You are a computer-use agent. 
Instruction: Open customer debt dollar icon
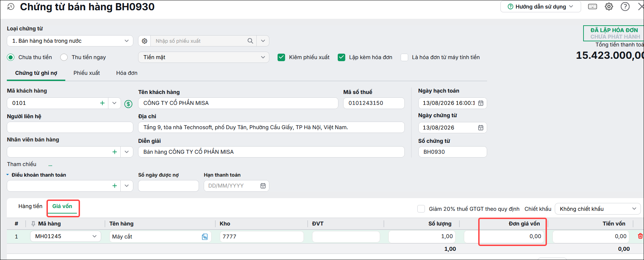128,104
